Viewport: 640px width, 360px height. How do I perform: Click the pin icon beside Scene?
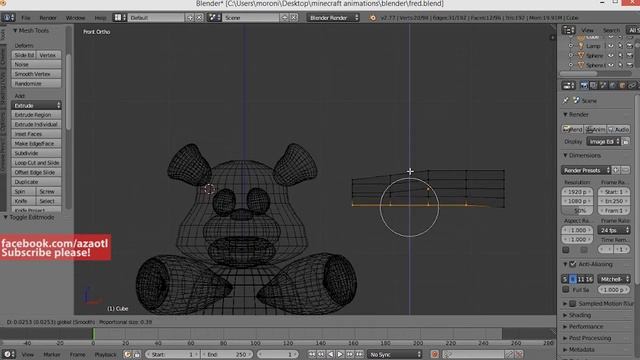tap(566, 100)
